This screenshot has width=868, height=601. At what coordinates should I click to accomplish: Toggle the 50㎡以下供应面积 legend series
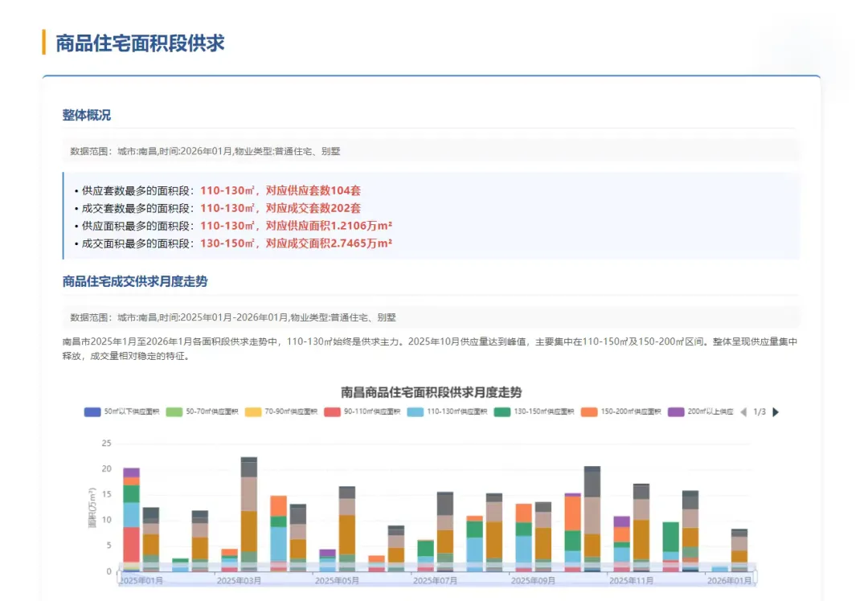tap(121, 411)
